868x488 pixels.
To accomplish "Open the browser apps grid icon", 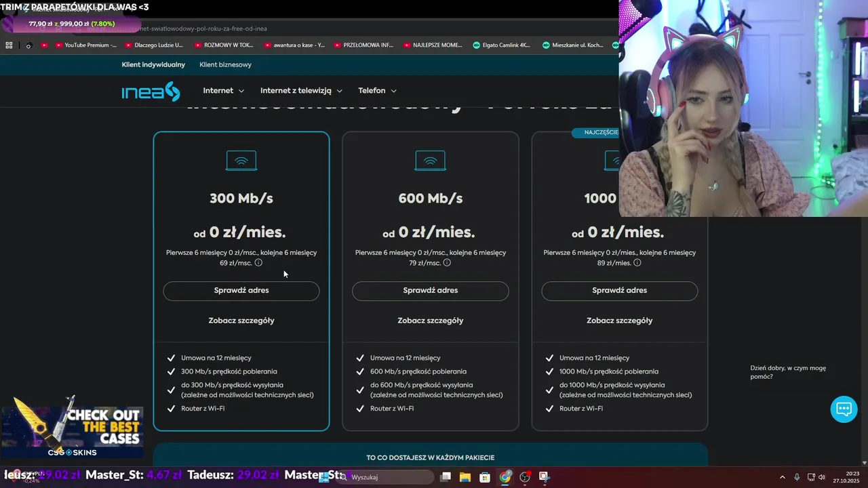I will [9, 45].
